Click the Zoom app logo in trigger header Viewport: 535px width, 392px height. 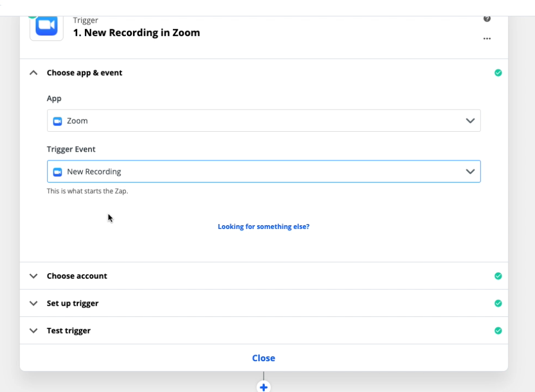[x=46, y=26]
